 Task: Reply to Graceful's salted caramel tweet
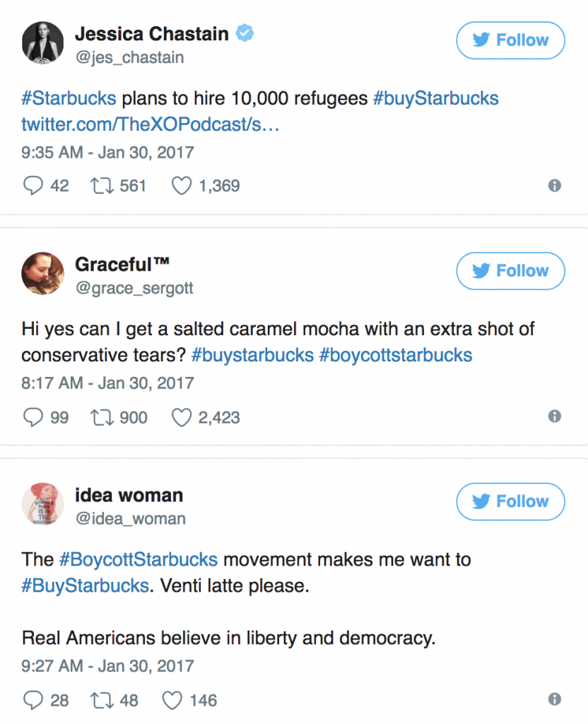pyautogui.click(x=33, y=417)
